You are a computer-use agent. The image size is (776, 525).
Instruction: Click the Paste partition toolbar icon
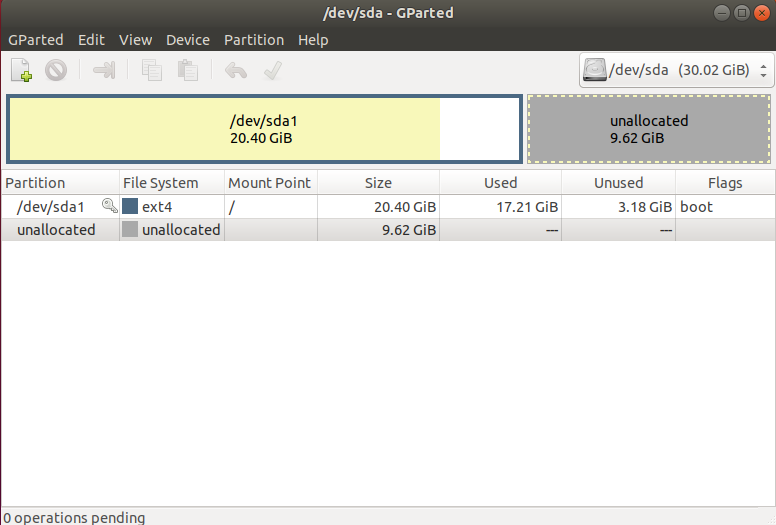pyautogui.click(x=188, y=70)
